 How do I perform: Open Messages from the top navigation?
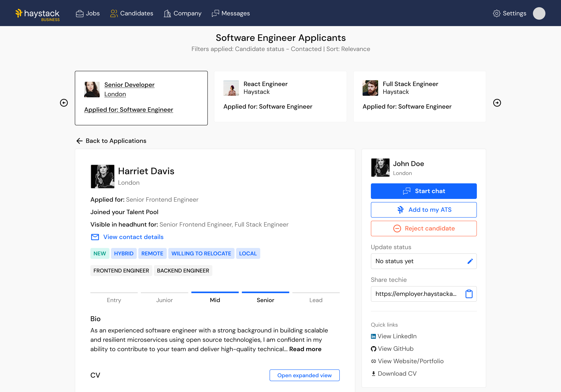coord(231,13)
